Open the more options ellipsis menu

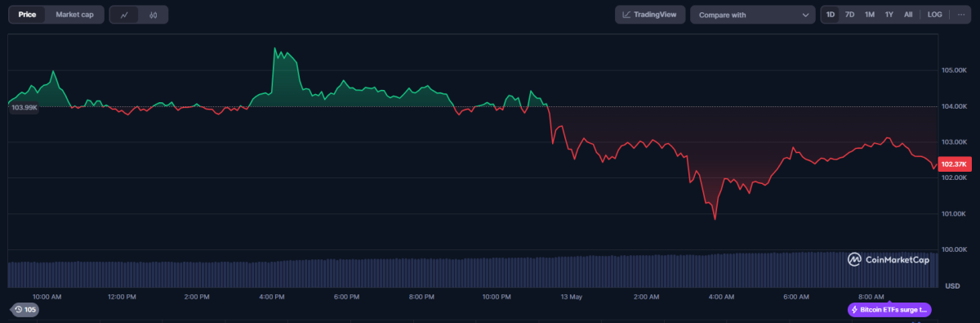coord(961,15)
